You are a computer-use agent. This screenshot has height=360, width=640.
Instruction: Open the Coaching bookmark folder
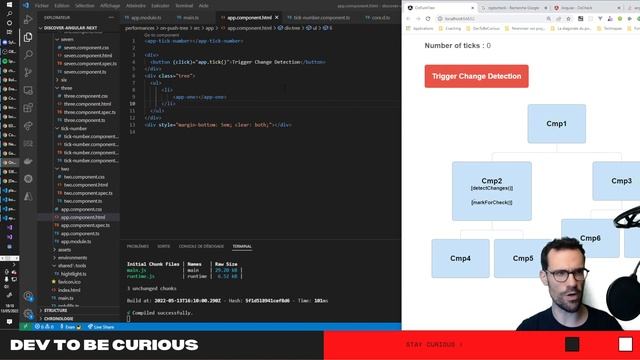pos(450,29)
